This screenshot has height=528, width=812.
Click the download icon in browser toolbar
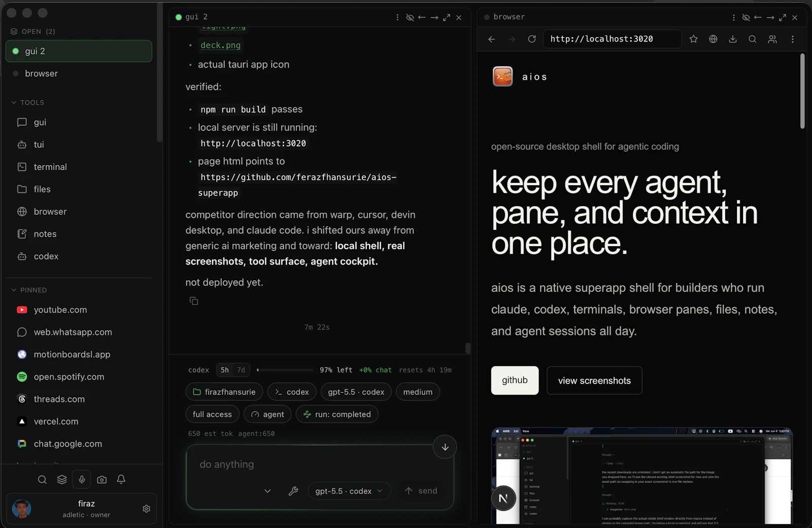[733, 39]
